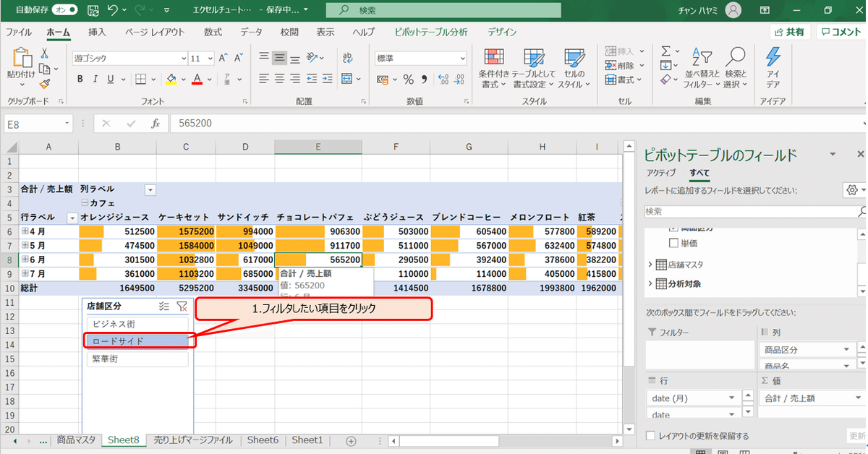The image size is (868, 454).
Task: Open Find & Select (検索と選択)
Action: [x=736, y=69]
